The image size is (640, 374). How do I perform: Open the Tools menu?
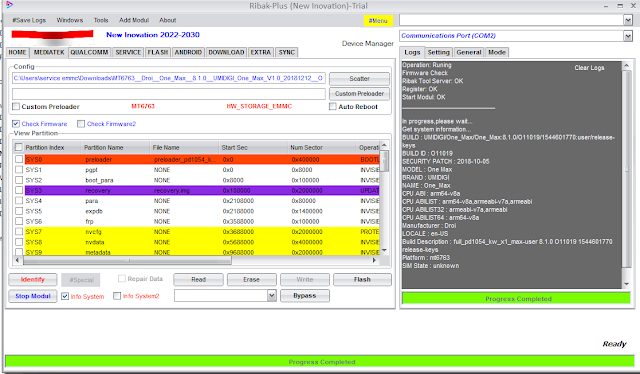pos(101,20)
